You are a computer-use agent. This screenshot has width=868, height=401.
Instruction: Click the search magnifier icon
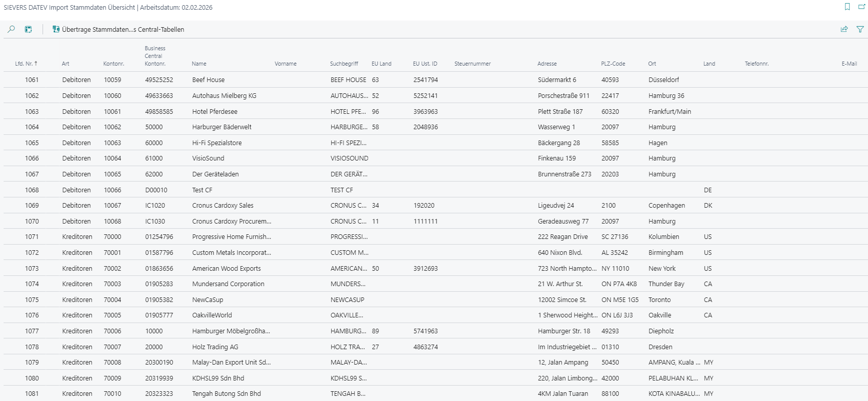[11, 29]
